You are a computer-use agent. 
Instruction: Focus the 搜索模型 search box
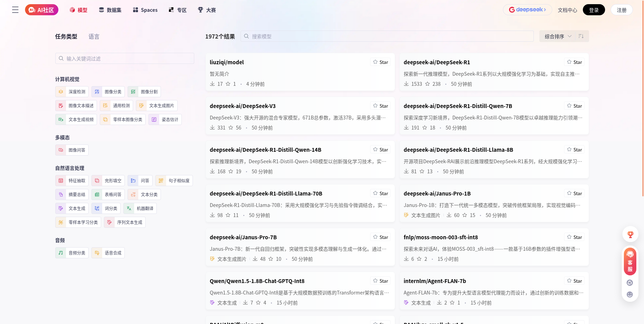tap(387, 36)
